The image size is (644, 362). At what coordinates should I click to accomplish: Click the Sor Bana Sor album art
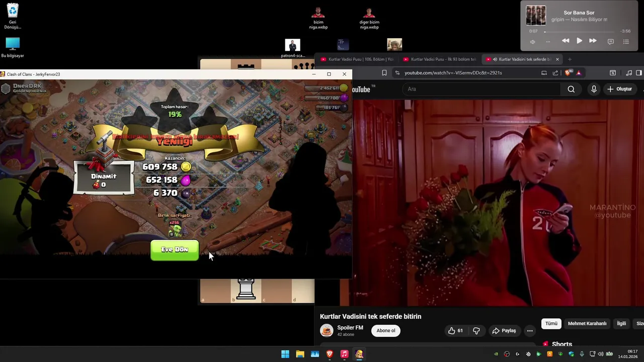(536, 15)
